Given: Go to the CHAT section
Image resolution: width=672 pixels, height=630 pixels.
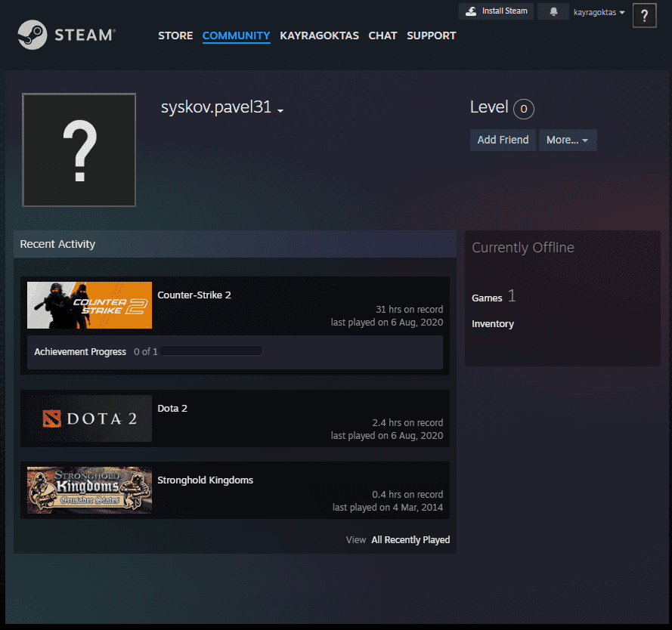Looking at the screenshot, I should click(x=382, y=36).
